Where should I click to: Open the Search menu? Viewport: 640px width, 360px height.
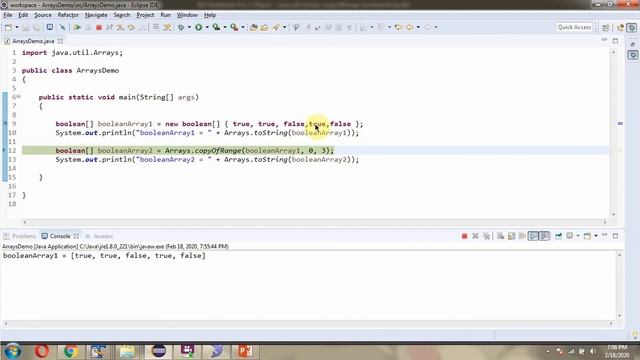coord(122,15)
